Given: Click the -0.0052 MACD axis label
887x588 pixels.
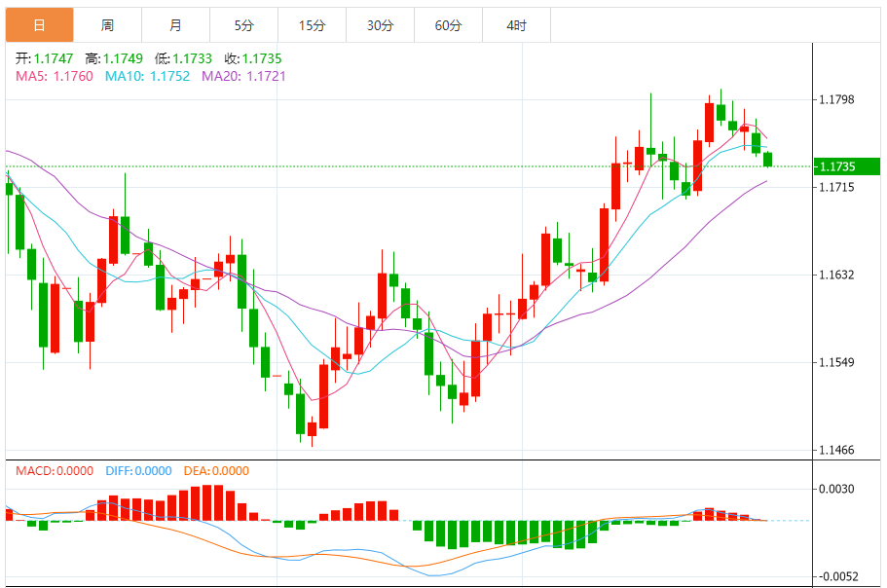Looking at the screenshot, I should [836, 576].
